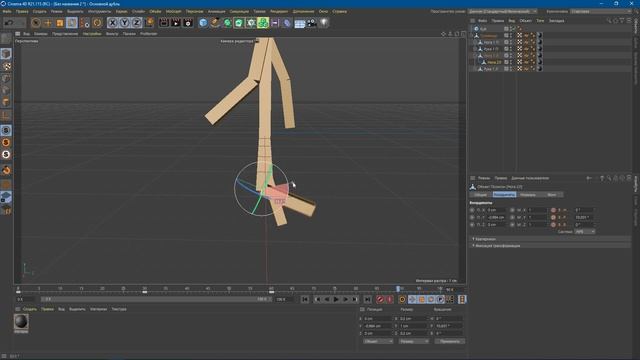This screenshot has height=360, width=640.
Task: Click the Enable Axis L-shaped icon
Action: tap(6, 116)
